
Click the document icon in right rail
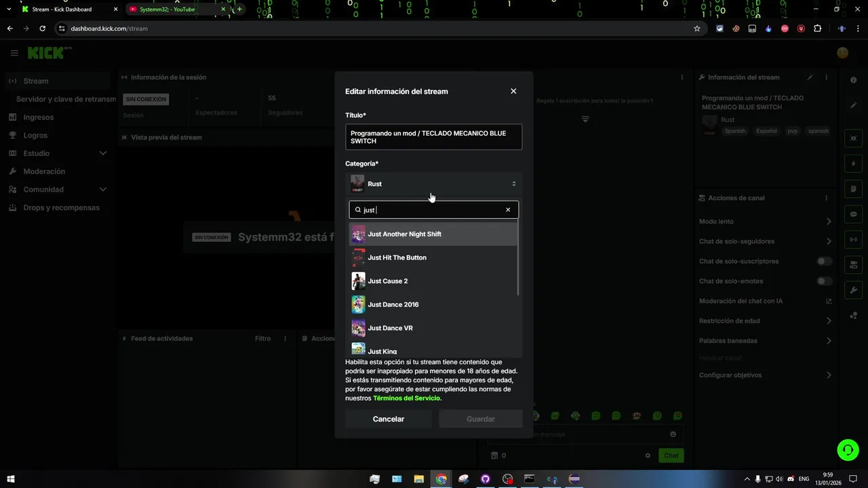(853, 188)
